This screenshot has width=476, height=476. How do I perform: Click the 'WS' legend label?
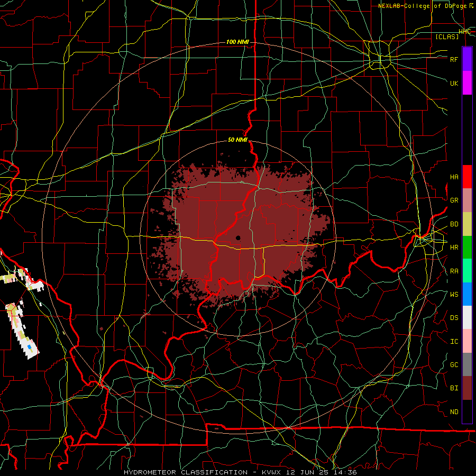454,295
